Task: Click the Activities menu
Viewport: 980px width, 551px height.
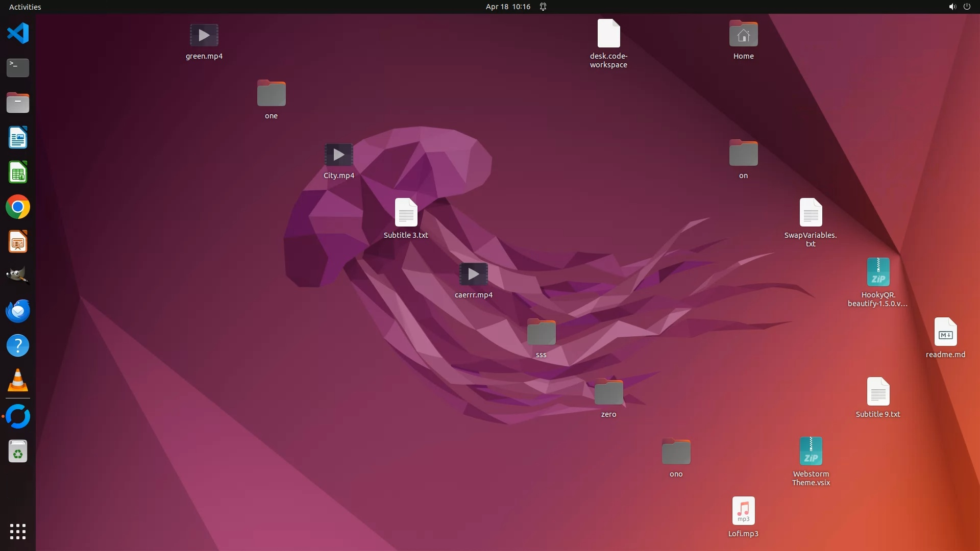Action: [25, 7]
